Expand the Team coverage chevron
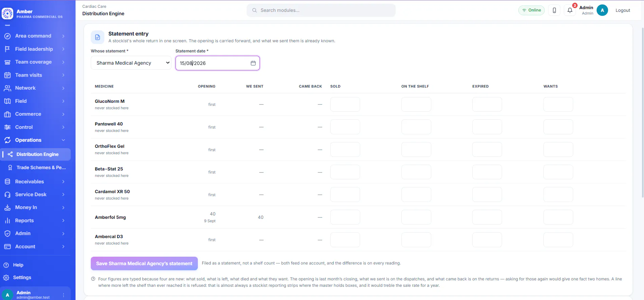 63,62
